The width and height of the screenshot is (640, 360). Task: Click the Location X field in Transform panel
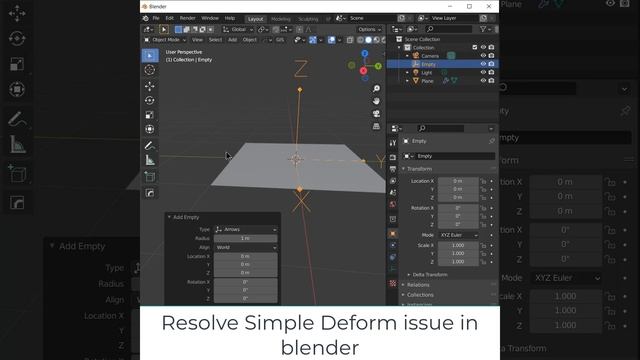458,181
